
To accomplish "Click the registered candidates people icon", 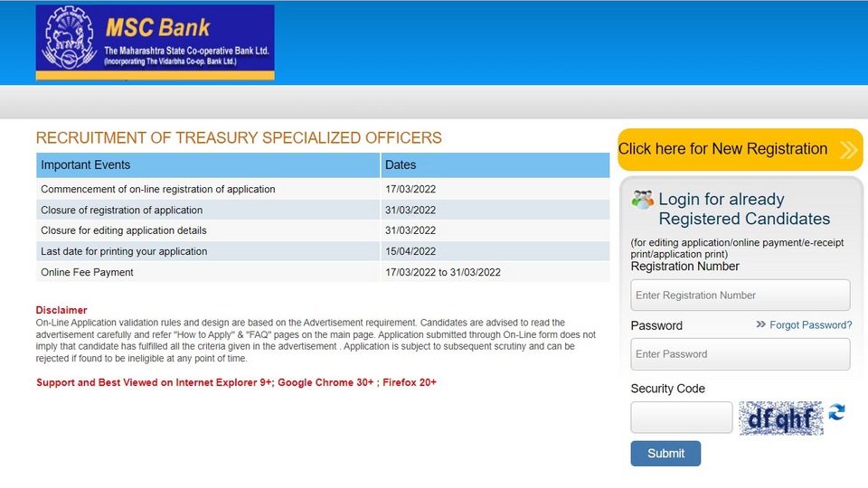I will pos(642,200).
